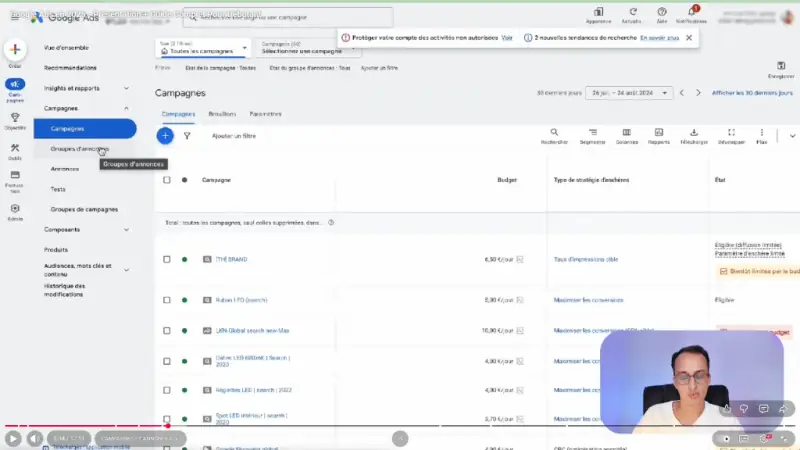Tick checkbox for Réglettes LED campaign
The image size is (800, 450).
coord(167,390)
